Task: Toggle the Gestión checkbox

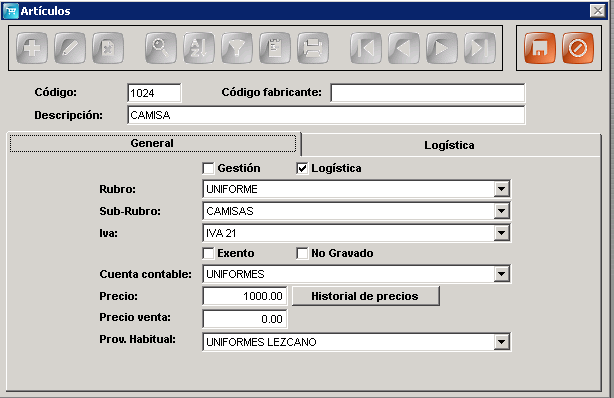Action: tap(208, 168)
